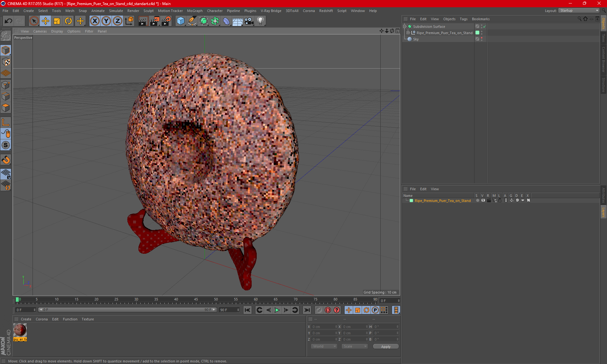Open the Scale mode dropdown
This screenshot has width=607, height=364.
pos(355,347)
